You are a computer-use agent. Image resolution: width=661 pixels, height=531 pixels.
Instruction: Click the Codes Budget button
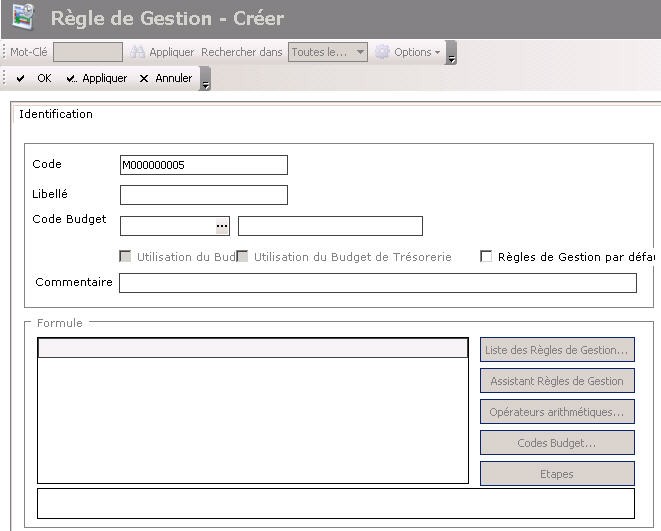tap(557, 443)
